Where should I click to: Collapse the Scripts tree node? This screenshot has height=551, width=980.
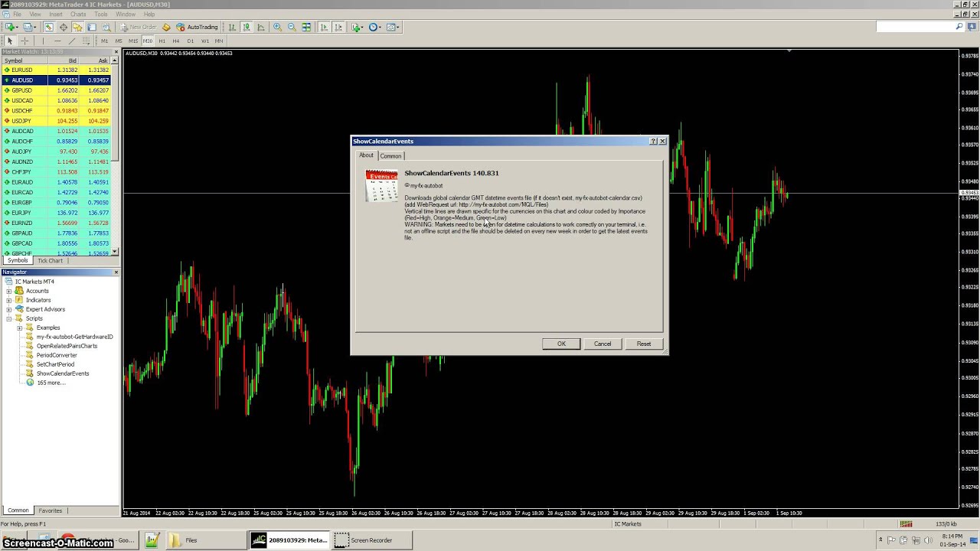pyautogui.click(x=9, y=318)
